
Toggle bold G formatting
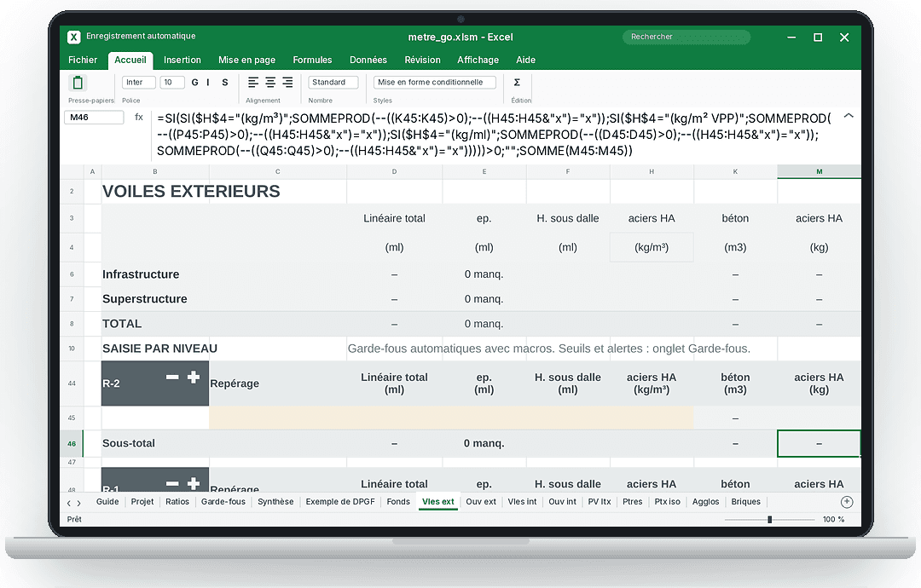(194, 83)
